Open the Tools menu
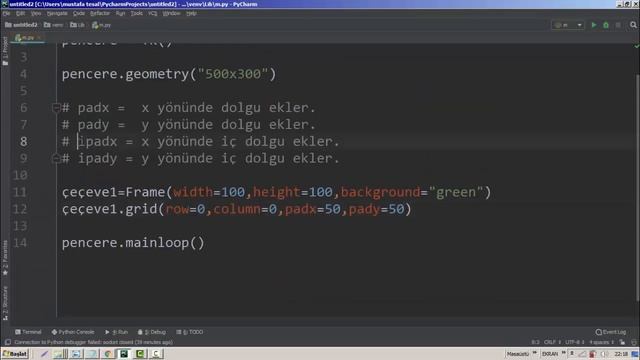The image size is (640, 360). (137, 13)
